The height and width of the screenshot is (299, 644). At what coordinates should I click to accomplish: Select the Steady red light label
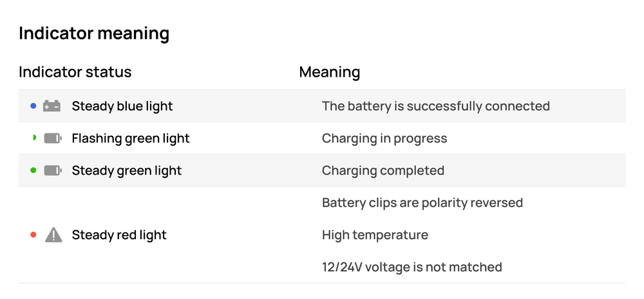(119, 235)
